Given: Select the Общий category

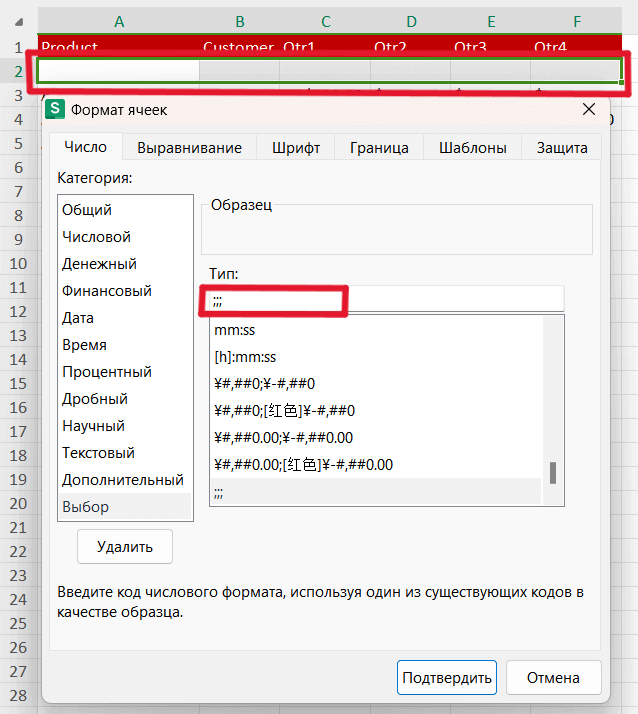Looking at the screenshot, I should coord(125,210).
